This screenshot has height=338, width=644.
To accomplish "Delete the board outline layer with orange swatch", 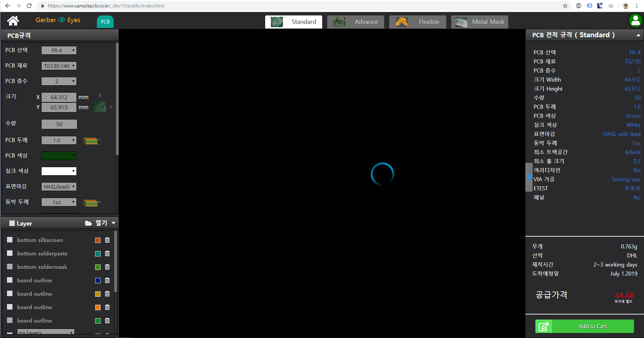I will pyautogui.click(x=107, y=307).
